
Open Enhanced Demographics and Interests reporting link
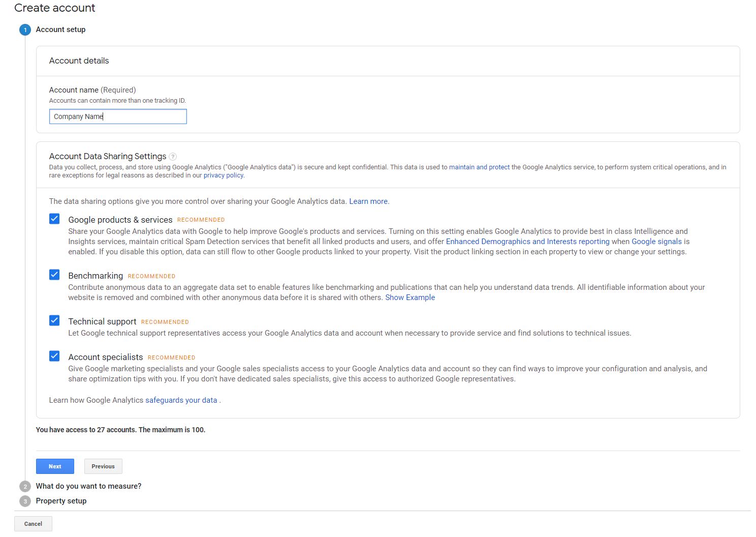(x=527, y=242)
